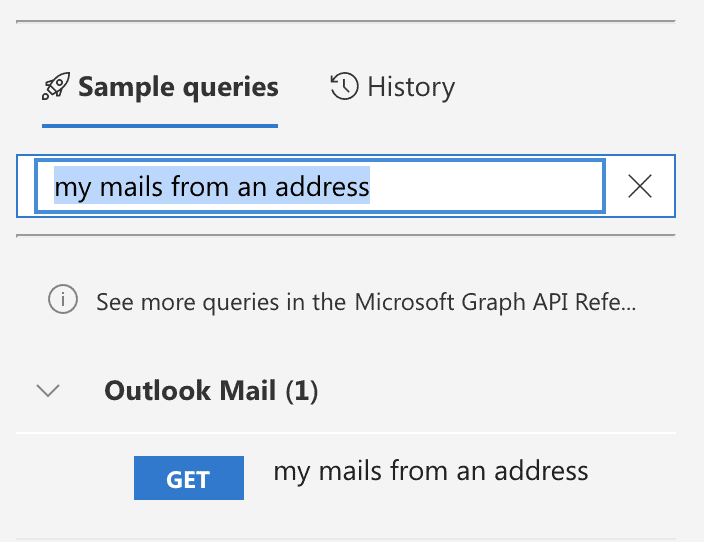Clear the search with the X icon
This screenshot has height=542, width=704.
(x=640, y=186)
